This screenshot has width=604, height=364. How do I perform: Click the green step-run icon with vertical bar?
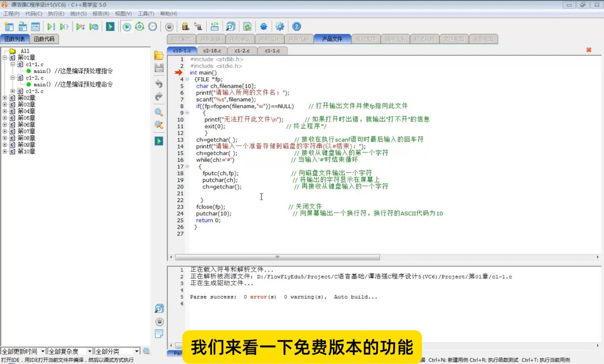[51, 27]
